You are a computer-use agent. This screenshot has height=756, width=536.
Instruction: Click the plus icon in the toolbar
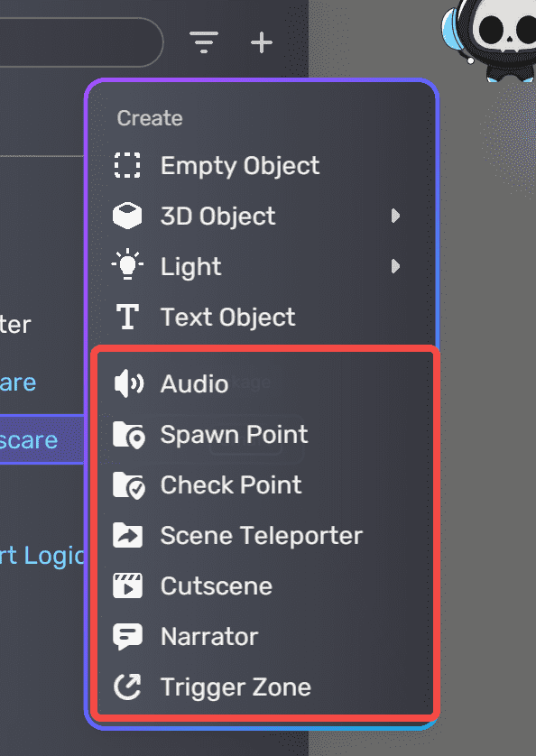tap(262, 41)
